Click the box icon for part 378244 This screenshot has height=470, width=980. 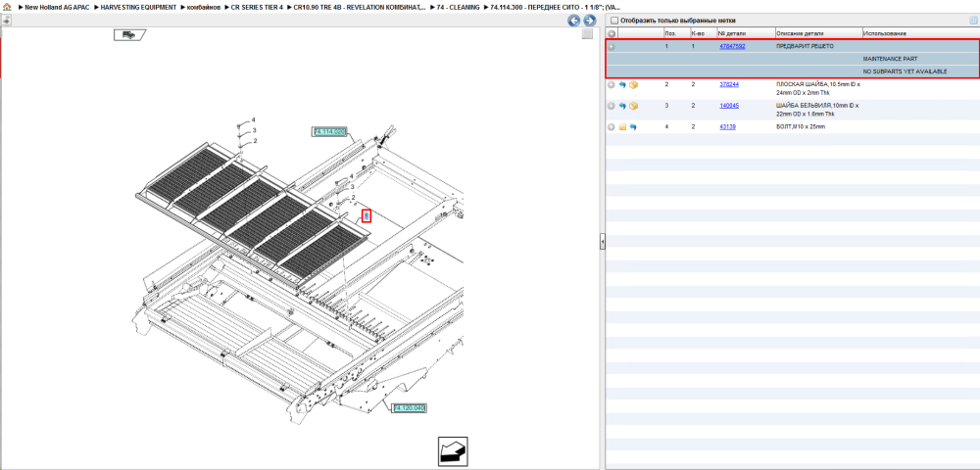pos(633,85)
